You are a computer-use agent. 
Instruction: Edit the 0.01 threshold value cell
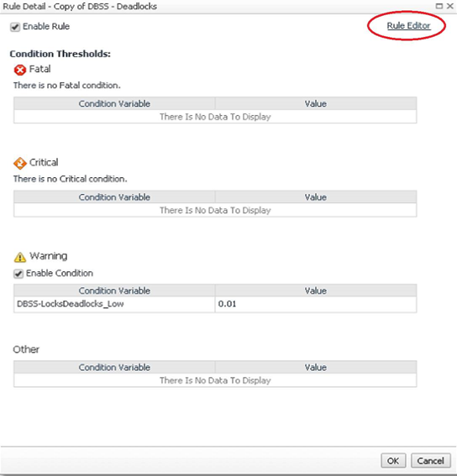(x=315, y=304)
